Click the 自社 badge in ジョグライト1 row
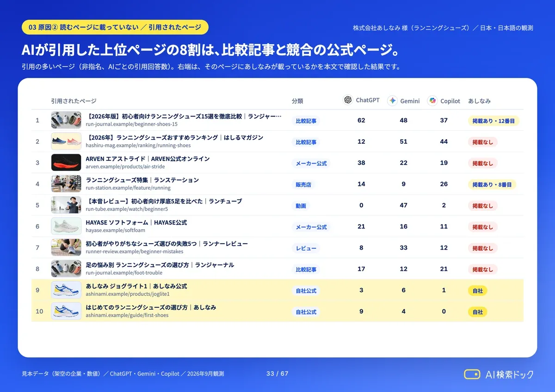 [477, 291]
